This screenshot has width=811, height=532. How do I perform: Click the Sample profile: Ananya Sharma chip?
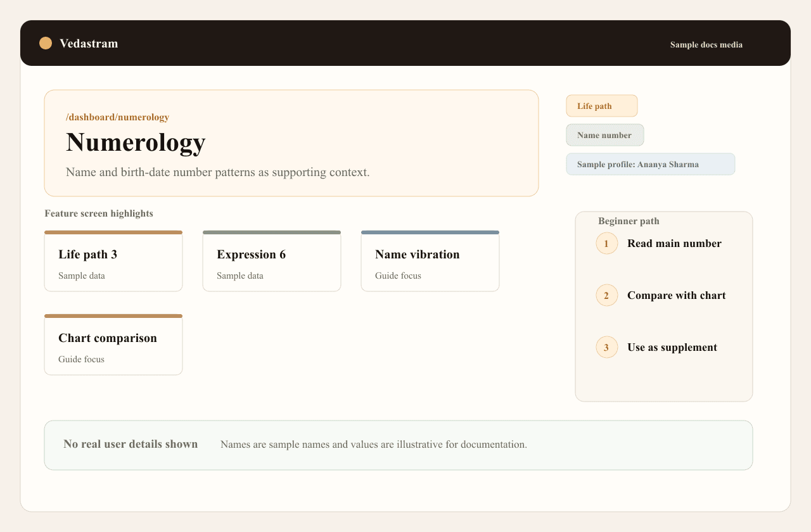pyautogui.click(x=651, y=164)
